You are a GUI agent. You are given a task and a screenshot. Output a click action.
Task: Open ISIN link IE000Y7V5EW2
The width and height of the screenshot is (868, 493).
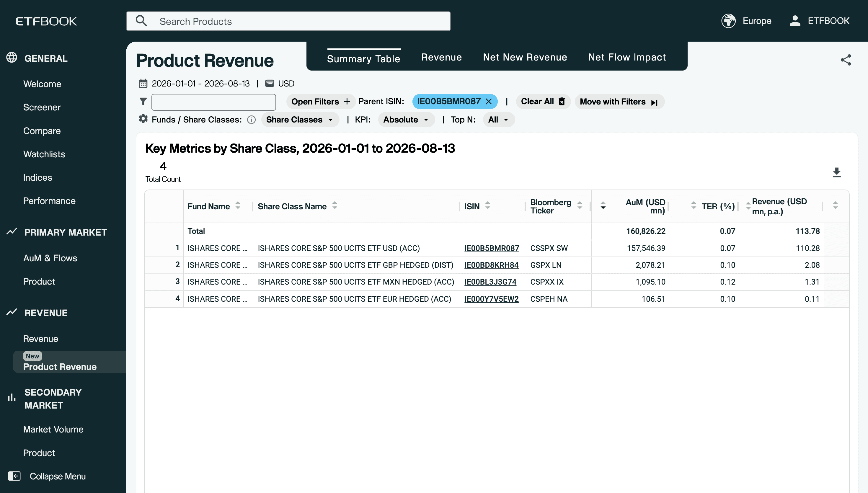[491, 299]
